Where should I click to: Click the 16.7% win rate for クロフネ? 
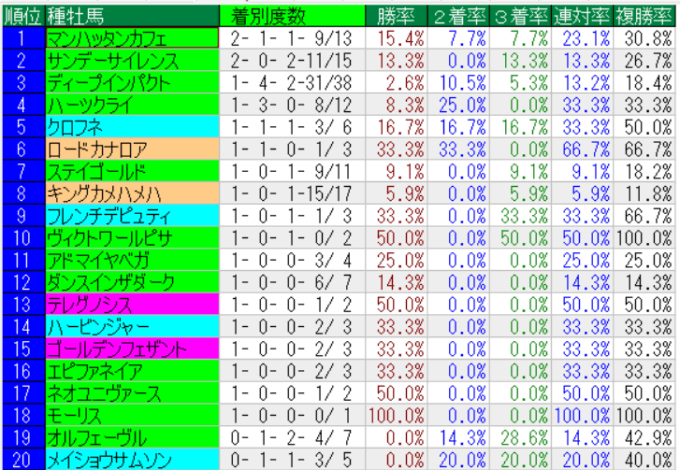(x=396, y=127)
